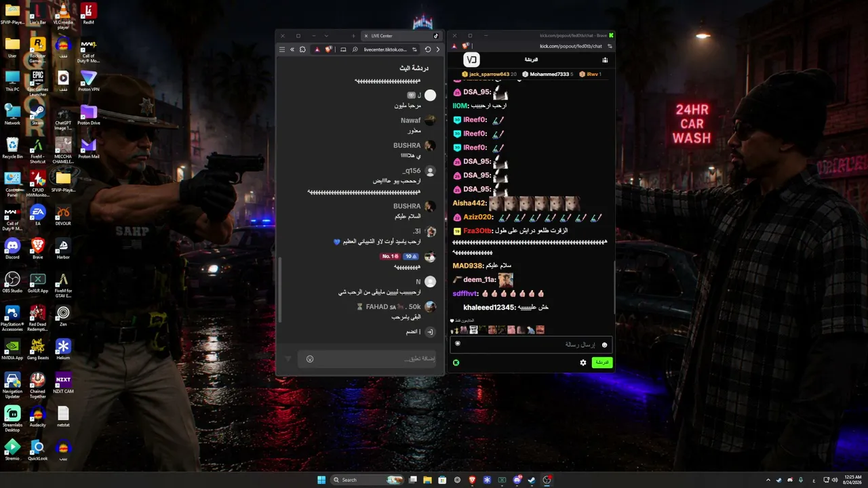Open Kick chat settings gear
This screenshot has height=488, width=868.
click(x=583, y=363)
